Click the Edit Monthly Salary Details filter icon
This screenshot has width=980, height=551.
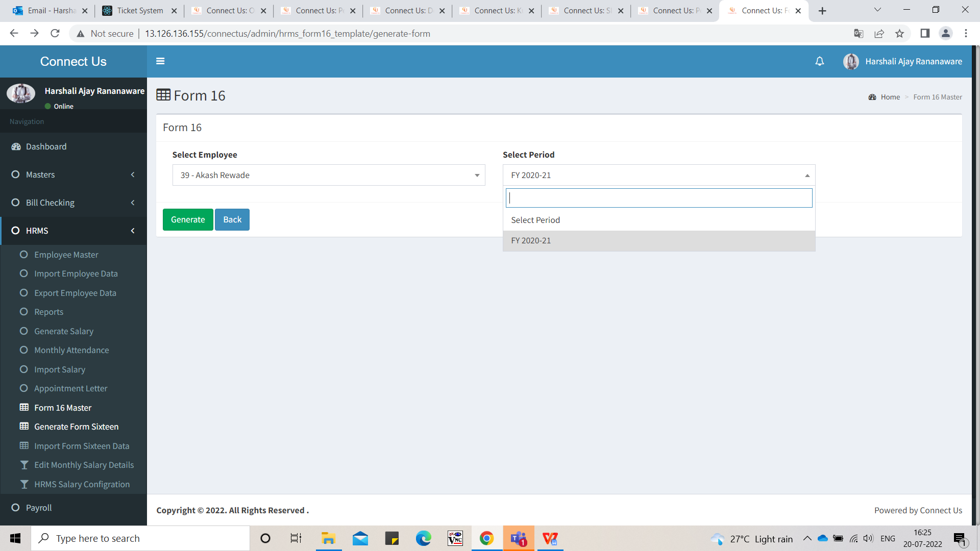(x=24, y=465)
